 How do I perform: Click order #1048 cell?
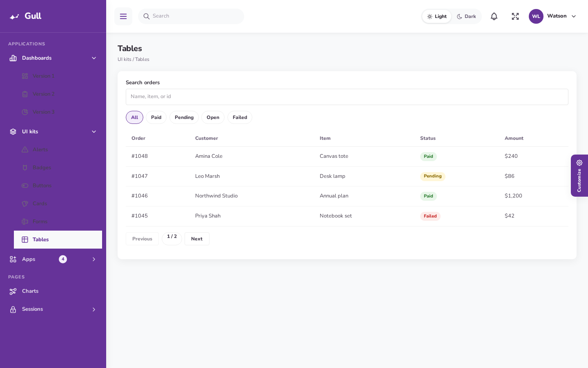(140, 156)
